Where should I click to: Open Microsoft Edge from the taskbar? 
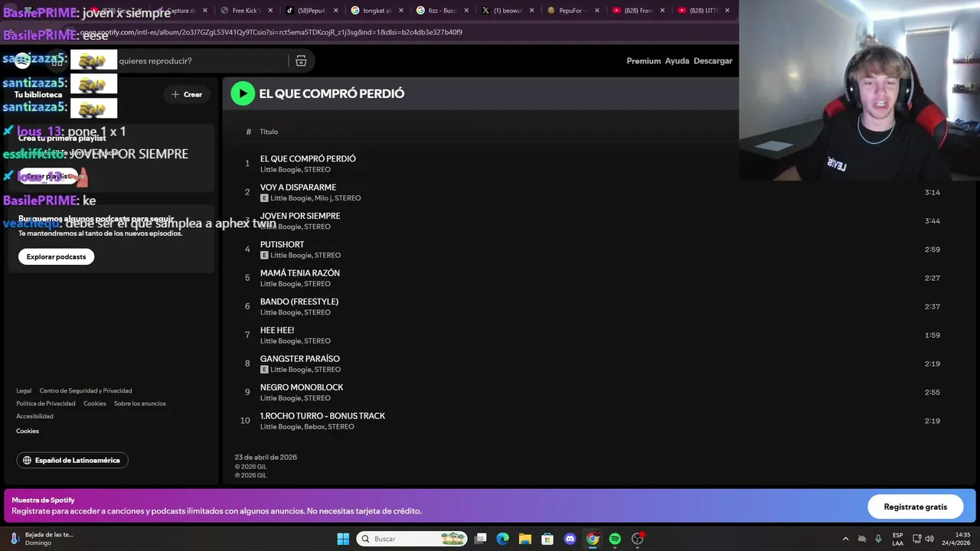click(x=503, y=539)
